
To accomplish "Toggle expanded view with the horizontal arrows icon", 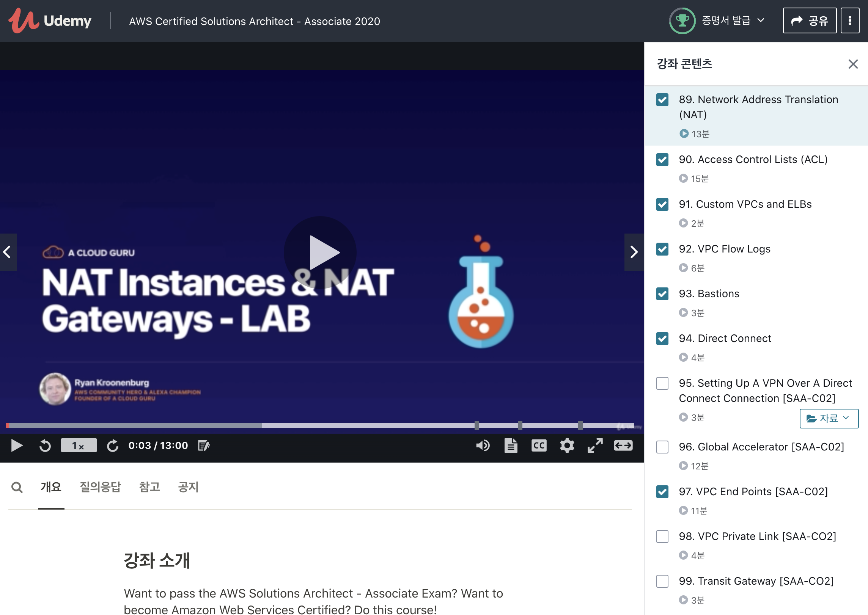I will point(623,446).
